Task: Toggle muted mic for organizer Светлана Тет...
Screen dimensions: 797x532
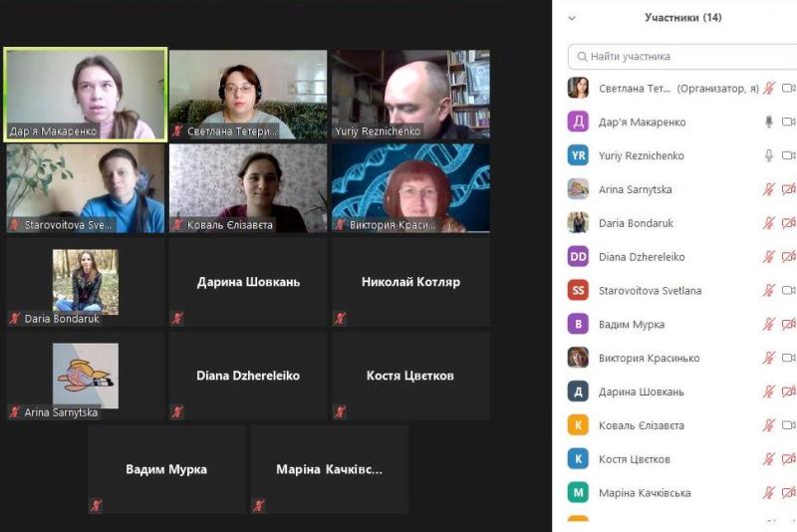Action: 768,89
